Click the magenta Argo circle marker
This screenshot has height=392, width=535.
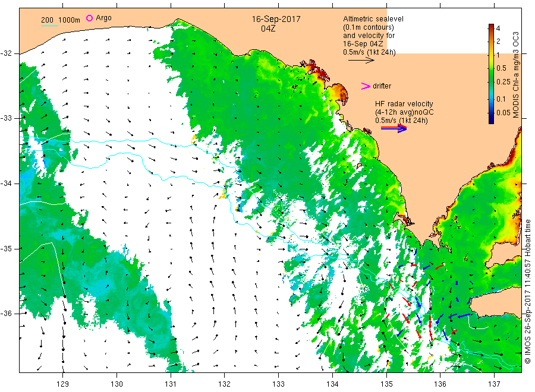click(x=89, y=18)
